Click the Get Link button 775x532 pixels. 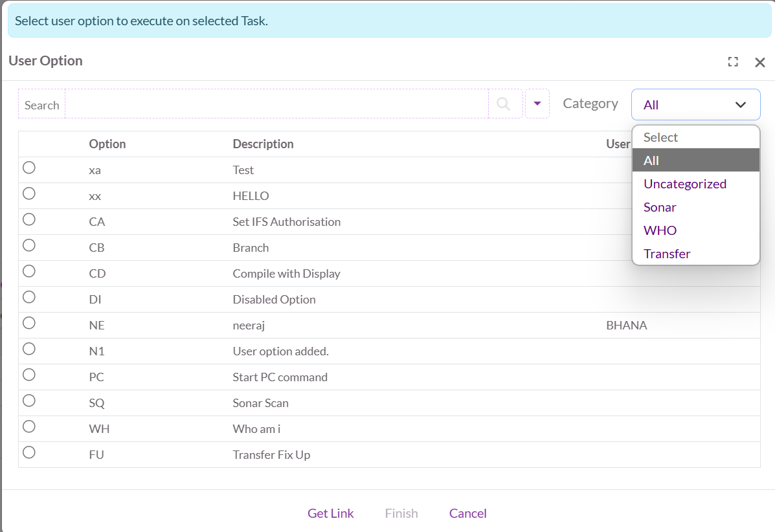330,513
